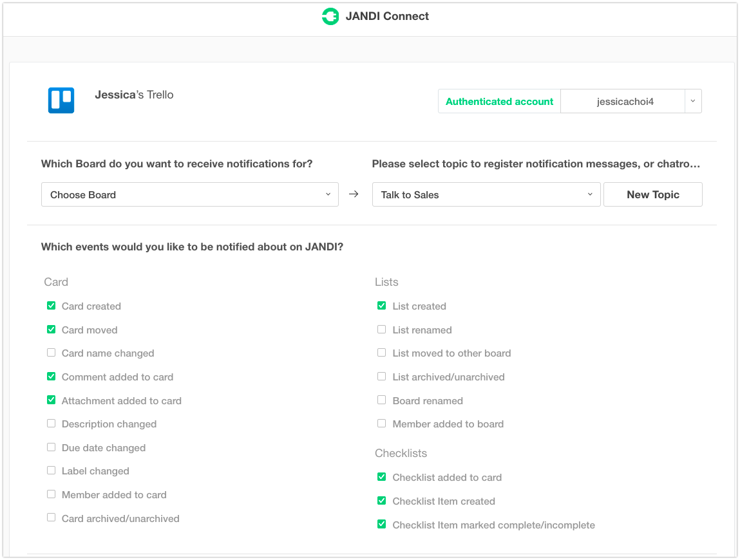This screenshot has width=740, height=560.
Task: Uncheck the Checklist Item created checkbox
Action: (x=382, y=501)
